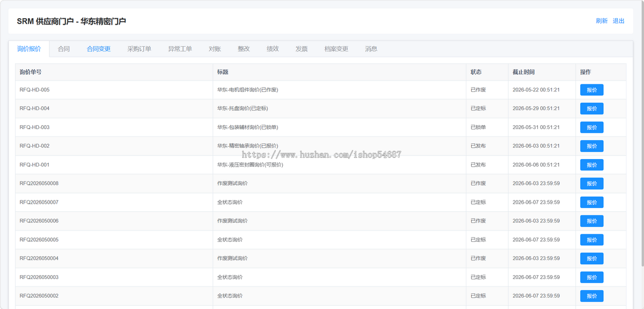This screenshot has width=644, height=309.
Task: Select inquiry number RFQ-HD-003
Action: [x=34, y=127]
